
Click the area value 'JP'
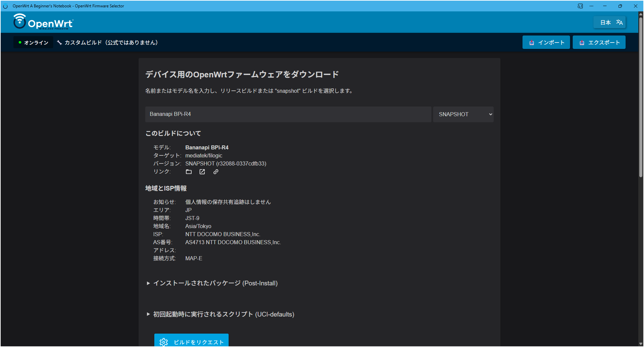tap(188, 210)
